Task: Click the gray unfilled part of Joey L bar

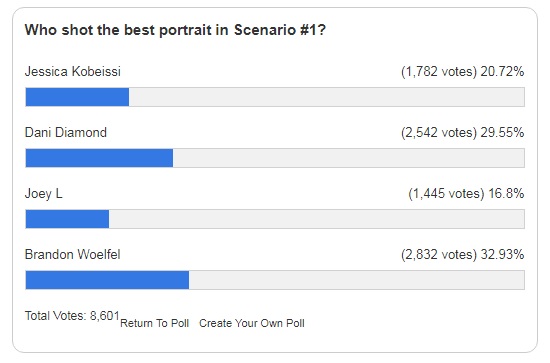Action: click(x=317, y=219)
